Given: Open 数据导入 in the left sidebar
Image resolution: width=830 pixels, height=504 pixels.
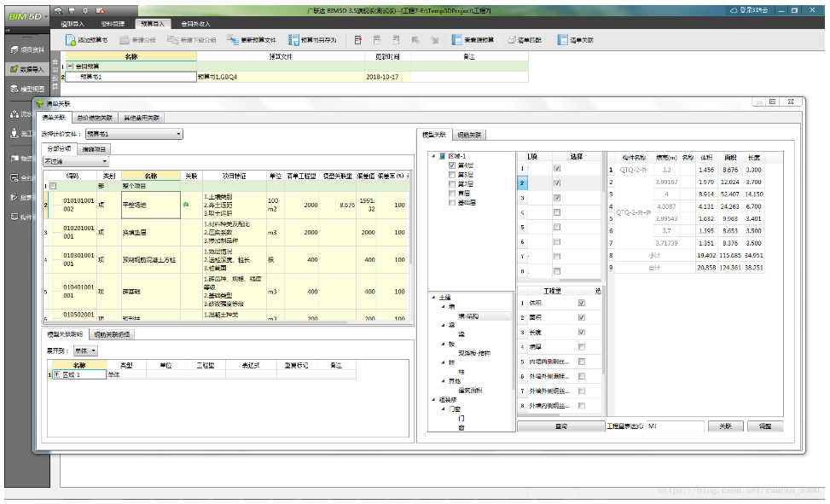Looking at the screenshot, I should point(27,69).
